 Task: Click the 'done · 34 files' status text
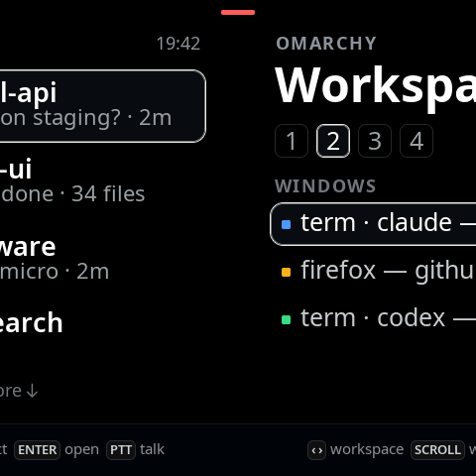tap(73, 194)
